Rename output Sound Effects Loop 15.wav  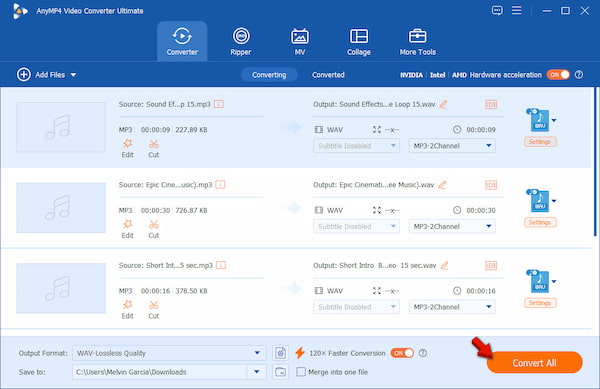[443, 104]
